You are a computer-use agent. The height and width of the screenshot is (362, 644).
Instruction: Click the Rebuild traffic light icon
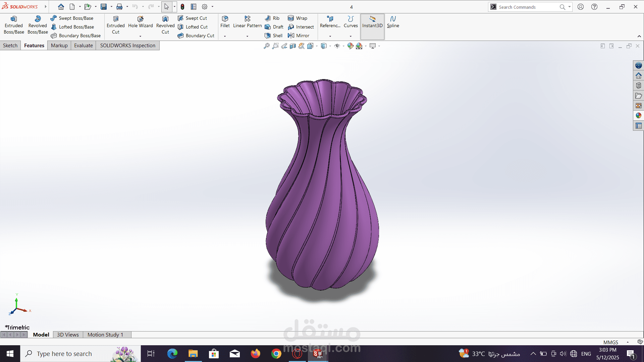click(182, 7)
